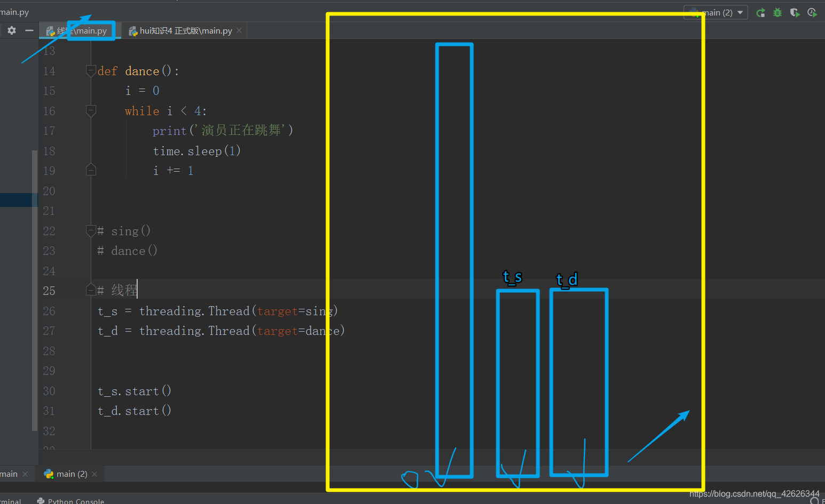Launch the profiler with the clock-play icon
Screen dimensions: 825x504
(812, 12)
